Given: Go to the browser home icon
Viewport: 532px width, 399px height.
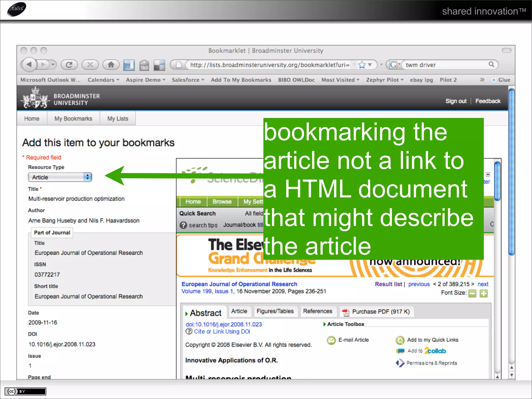Looking at the screenshot, I should (111, 64).
